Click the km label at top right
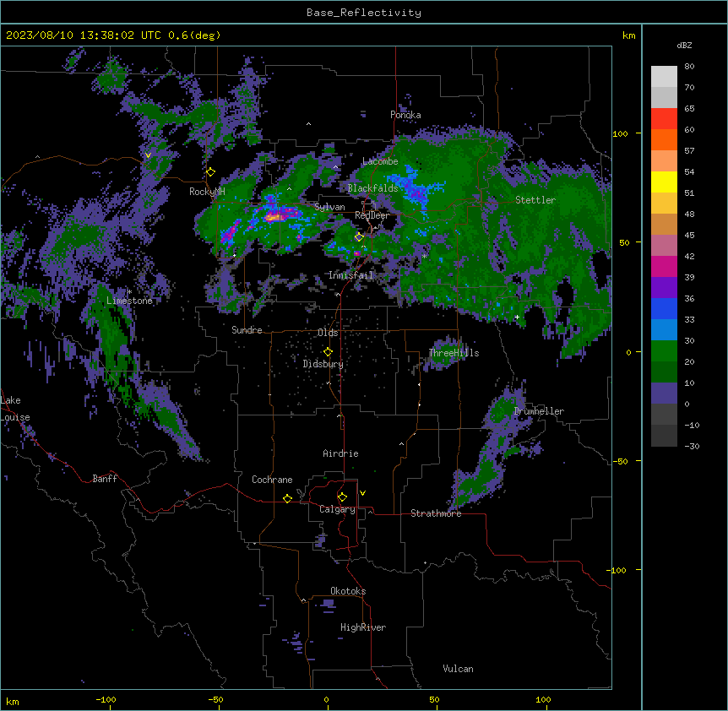 point(629,35)
